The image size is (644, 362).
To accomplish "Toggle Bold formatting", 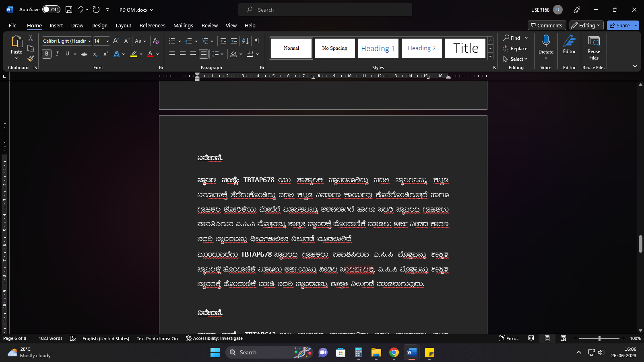I will 47,54.
